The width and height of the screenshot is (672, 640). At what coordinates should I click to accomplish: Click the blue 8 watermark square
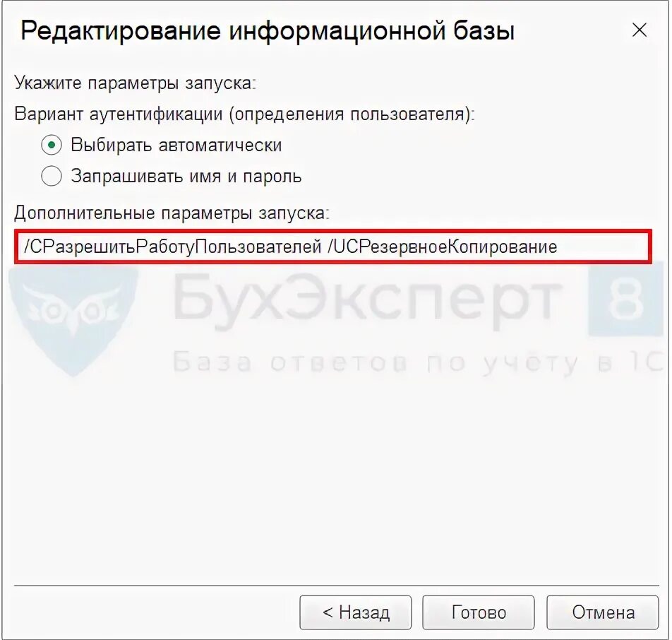tap(625, 301)
